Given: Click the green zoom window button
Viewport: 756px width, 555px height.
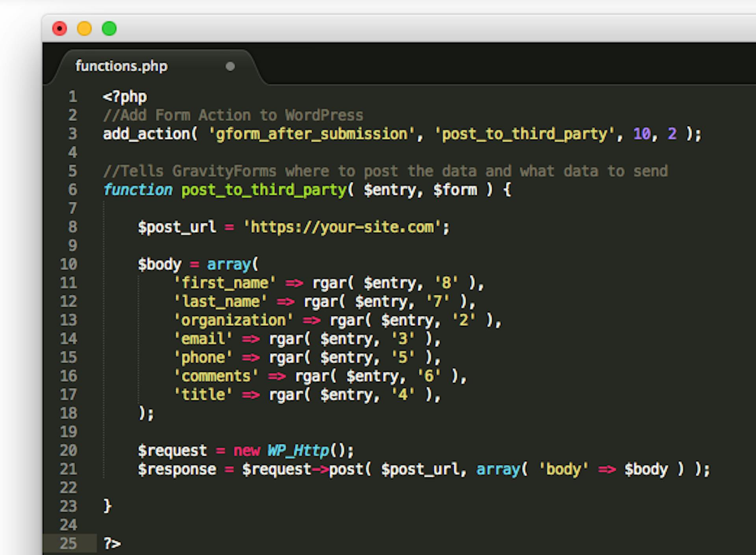Looking at the screenshot, I should coord(109,29).
